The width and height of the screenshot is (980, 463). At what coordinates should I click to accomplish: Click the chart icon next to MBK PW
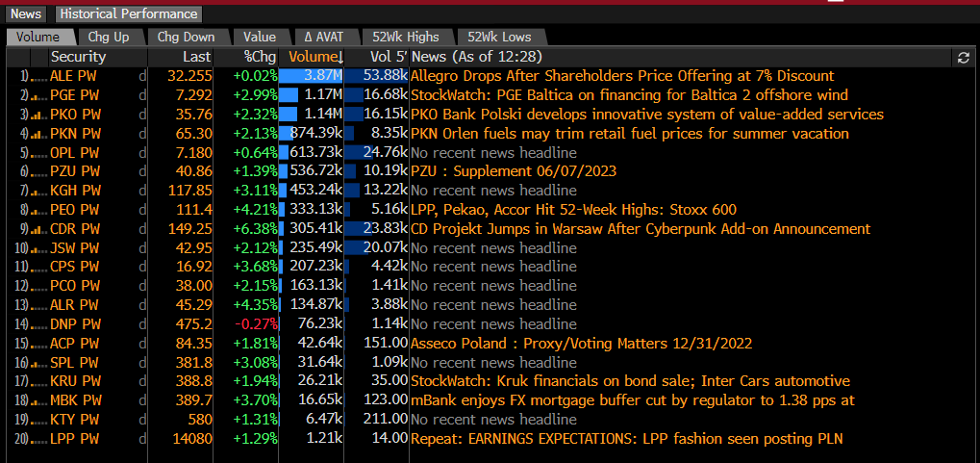[x=39, y=400]
